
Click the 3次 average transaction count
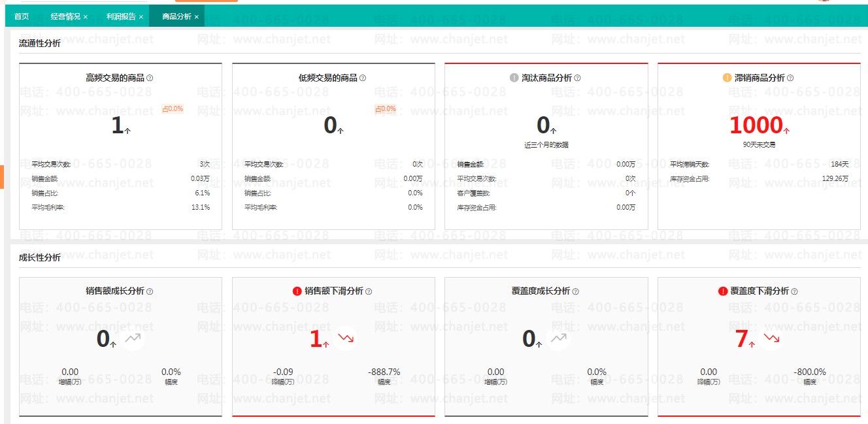pyautogui.click(x=205, y=165)
